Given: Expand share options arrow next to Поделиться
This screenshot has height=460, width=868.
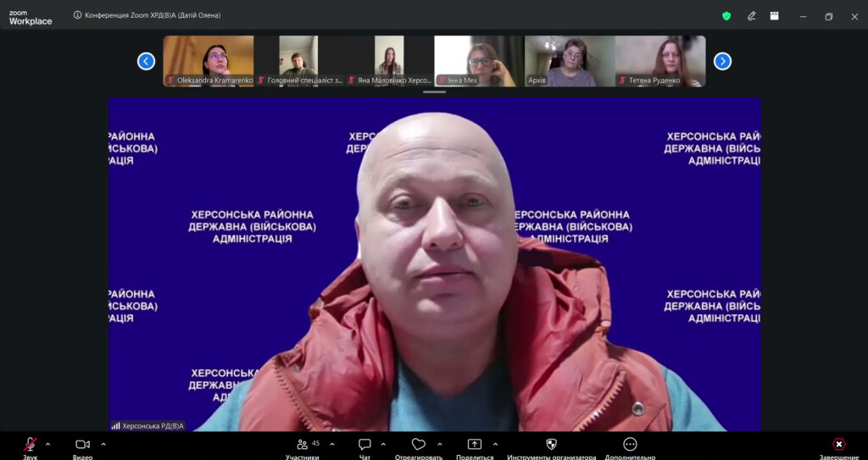Looking at the screenshot, I should click(x=495, y=444).
